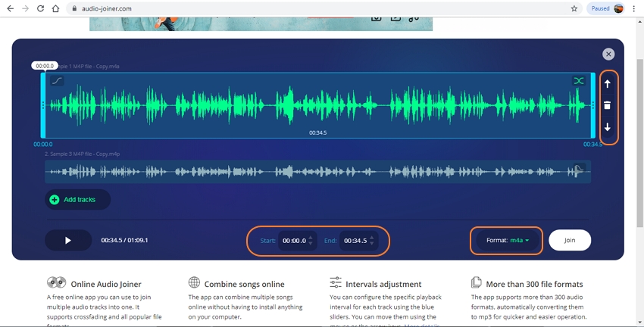
Task: Play the joined audio
Action: (68, 241)
